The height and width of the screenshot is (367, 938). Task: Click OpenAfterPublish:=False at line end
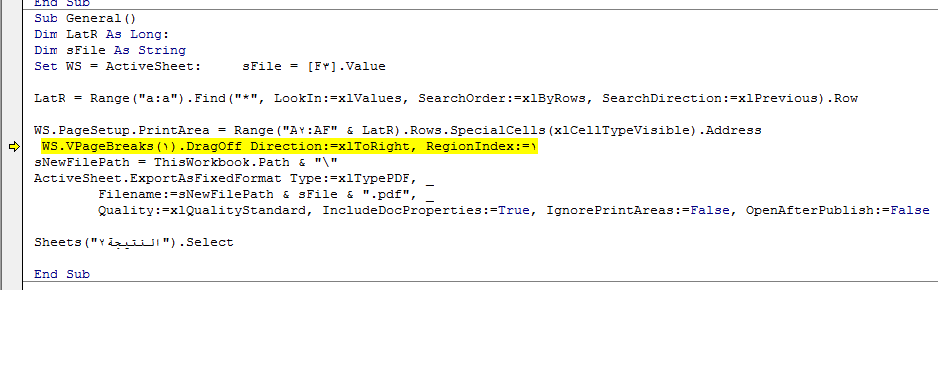pos(838,211)
